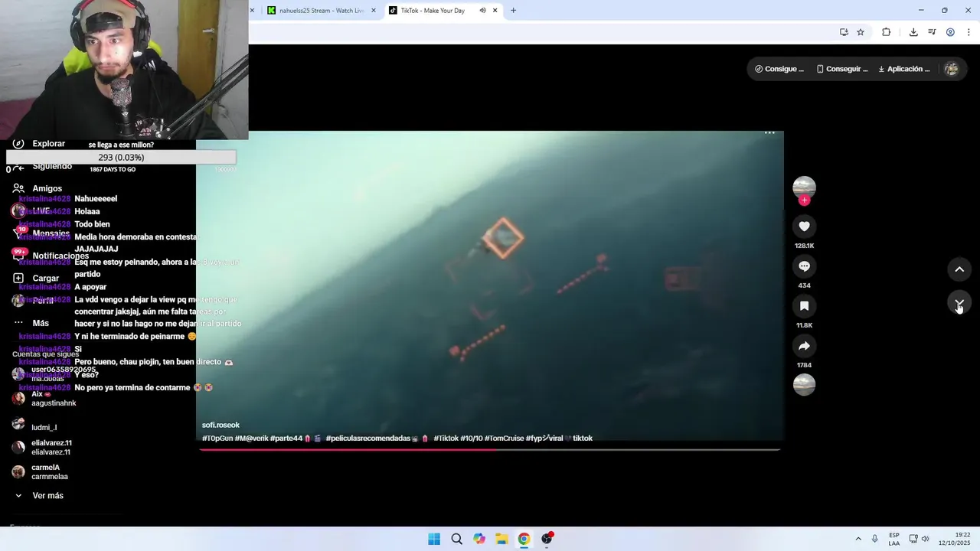Bookmark this page with the star icon
Viewport: 980px width, 551px height.
coord(861,32)
